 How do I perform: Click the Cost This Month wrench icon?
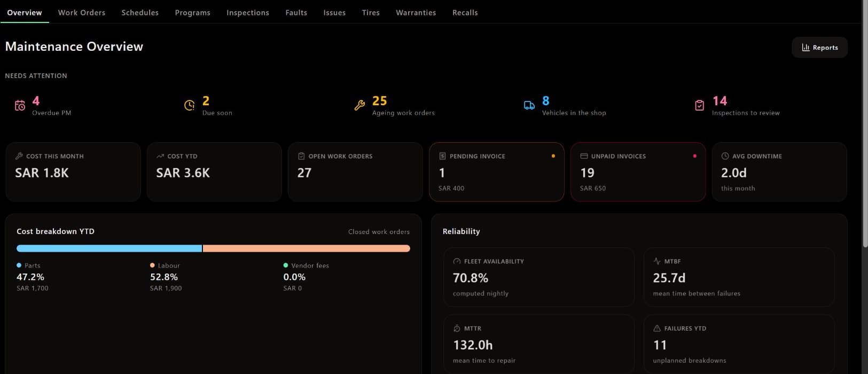19,156
